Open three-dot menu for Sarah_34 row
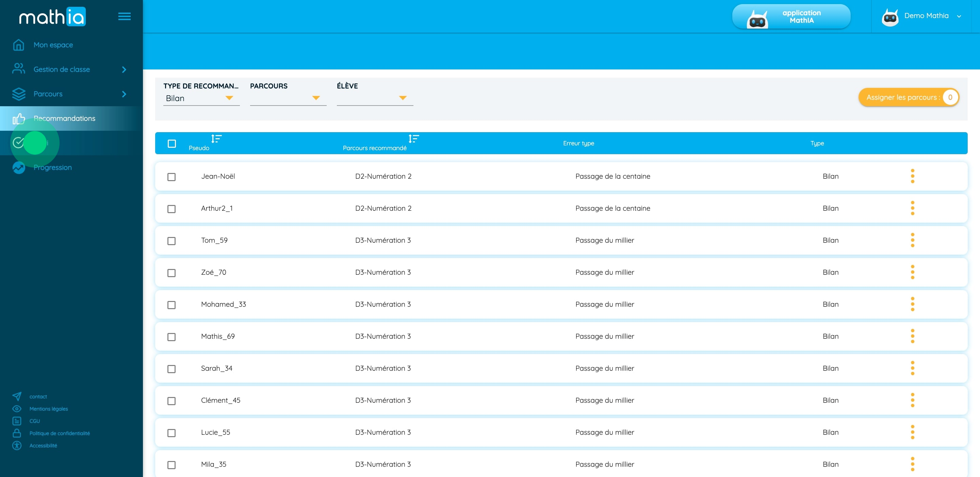 tap(912, 368)
